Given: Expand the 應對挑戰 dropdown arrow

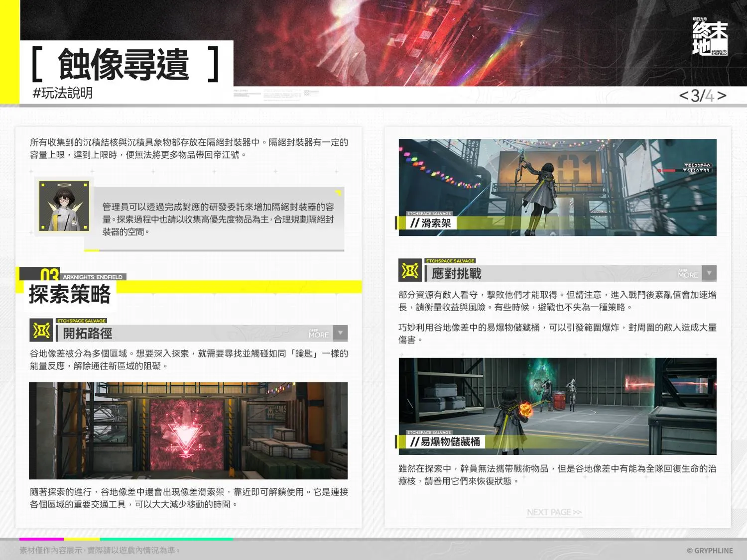Looking at the screenshot, I should click(x=709, y=273).
